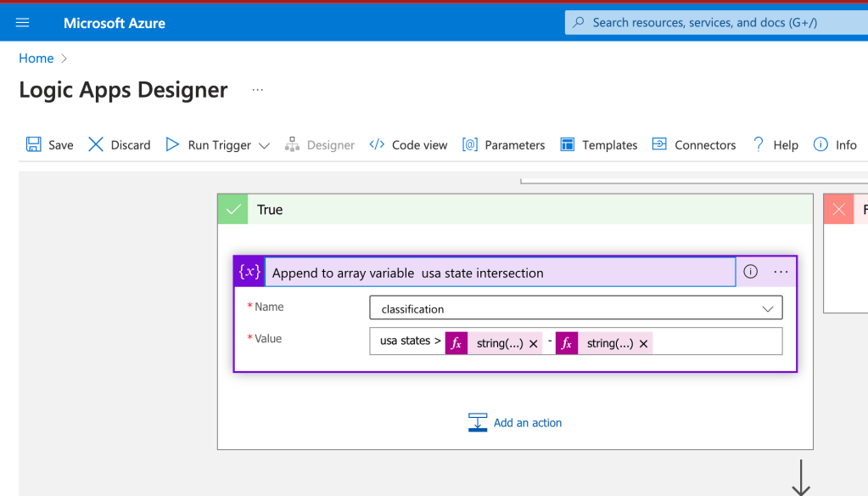The width and height of the screenshot is (868, 496).
Task: Select the True branch header
Action: click(x=515, y=210)
